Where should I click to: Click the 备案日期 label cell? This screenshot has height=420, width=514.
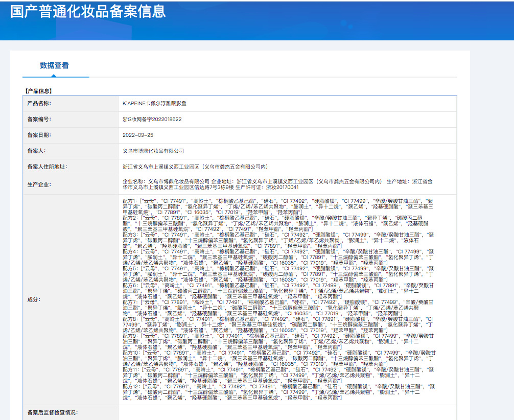(71, 135)
